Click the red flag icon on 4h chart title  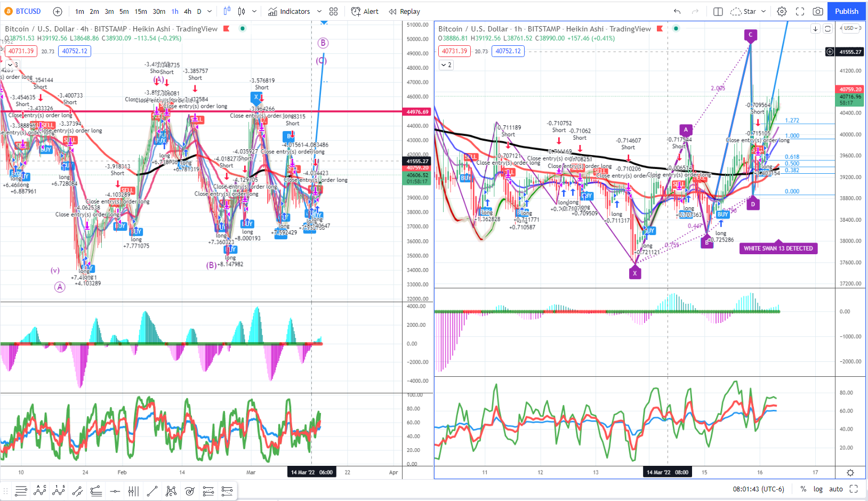[227, 29]
